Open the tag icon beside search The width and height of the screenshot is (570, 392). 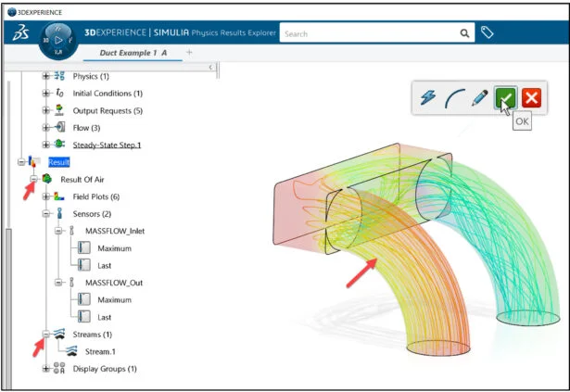488,33
